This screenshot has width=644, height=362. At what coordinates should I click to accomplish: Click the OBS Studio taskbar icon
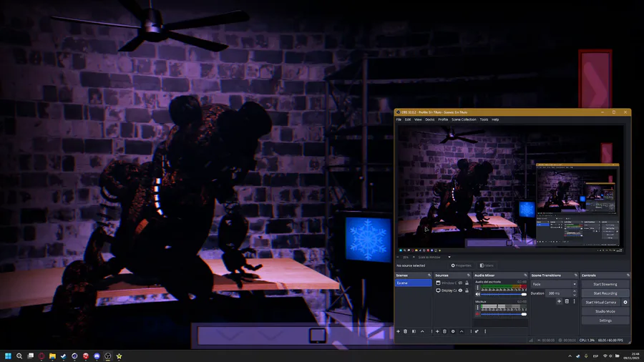pos(107,356)
